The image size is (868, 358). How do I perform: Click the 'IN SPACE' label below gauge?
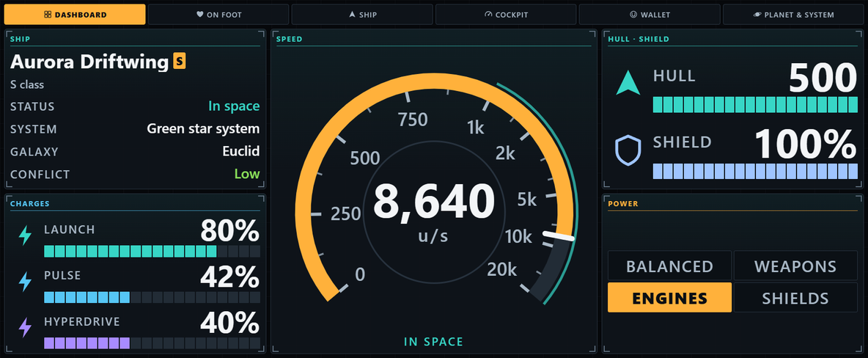433,342
